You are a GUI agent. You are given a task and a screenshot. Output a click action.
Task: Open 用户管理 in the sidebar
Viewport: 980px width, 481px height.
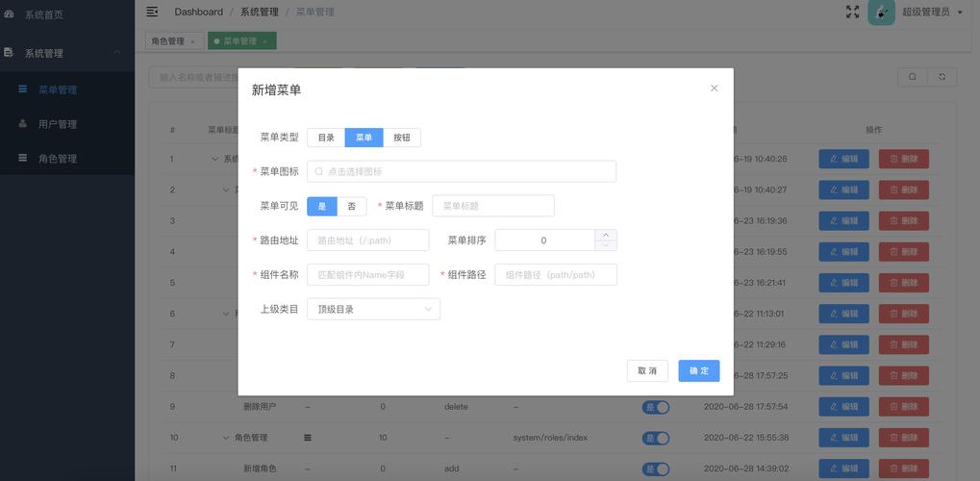(x=67, y=124)
